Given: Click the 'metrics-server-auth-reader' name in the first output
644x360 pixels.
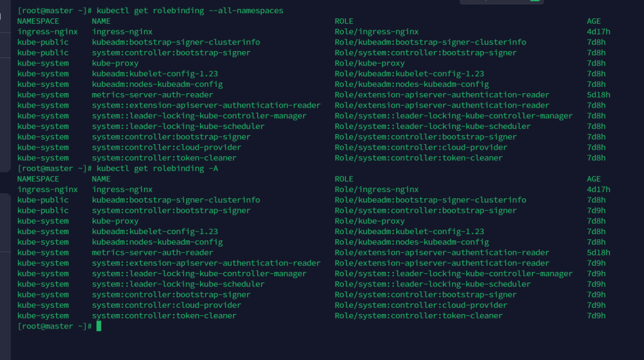Looking at the screenshot, I should pyautogui.click(x=152, y=95).
